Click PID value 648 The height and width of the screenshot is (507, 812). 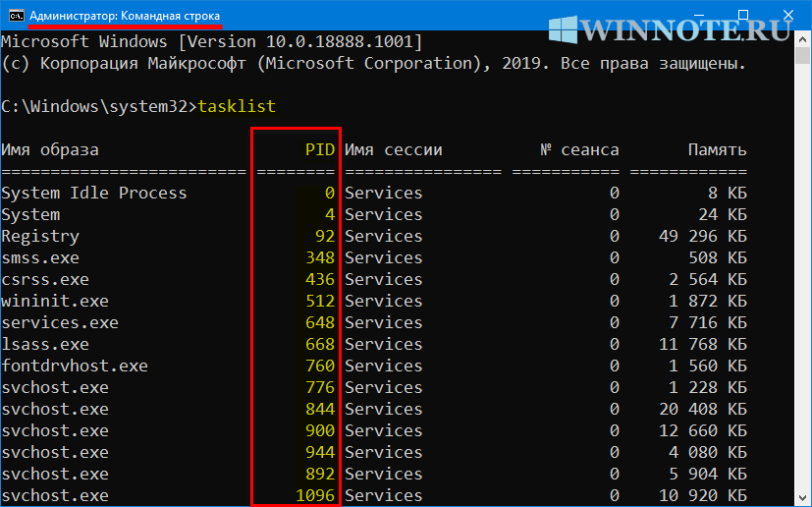click(x=320, y=322)
